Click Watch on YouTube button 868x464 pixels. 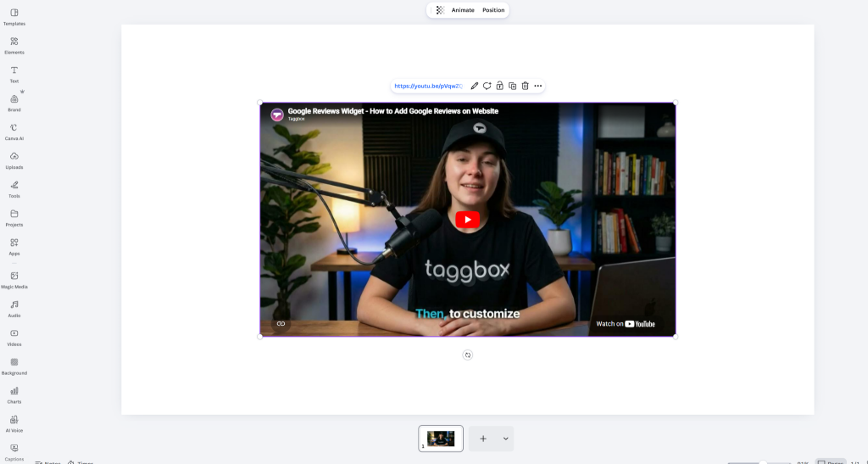(x=626, y=324)
